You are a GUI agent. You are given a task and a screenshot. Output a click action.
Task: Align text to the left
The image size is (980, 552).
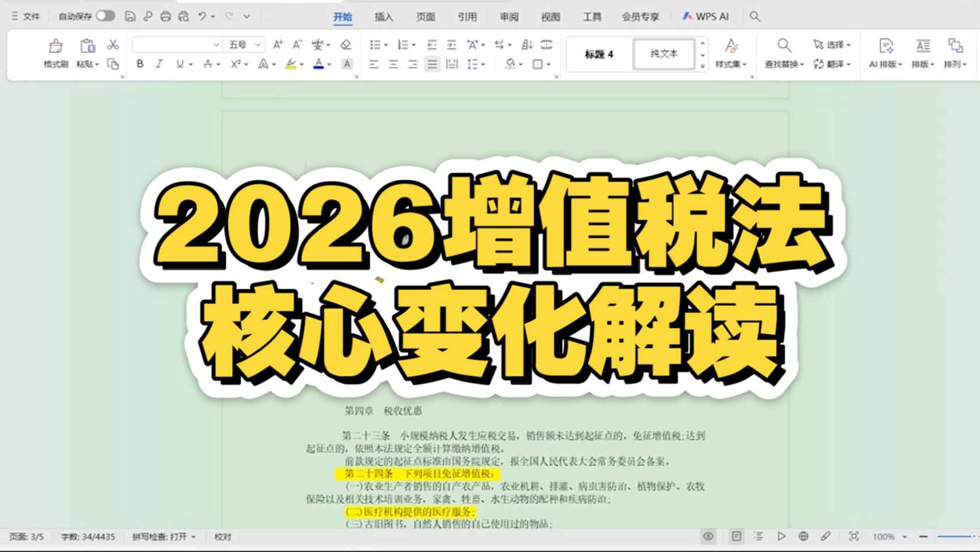[x=374, y=64]
